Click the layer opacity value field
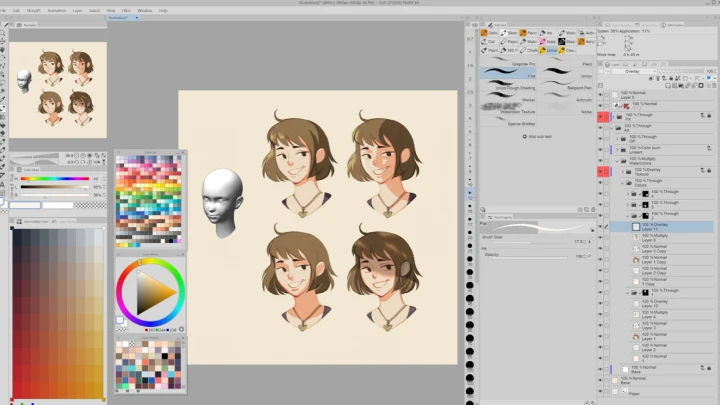This screenshot has height=405, width=720. tap(710, 72)
